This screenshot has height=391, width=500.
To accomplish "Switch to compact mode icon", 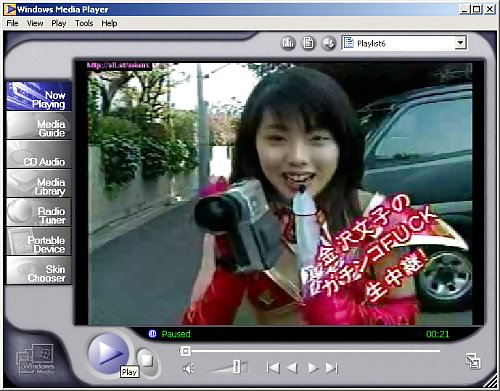I will tap(473, 361).
